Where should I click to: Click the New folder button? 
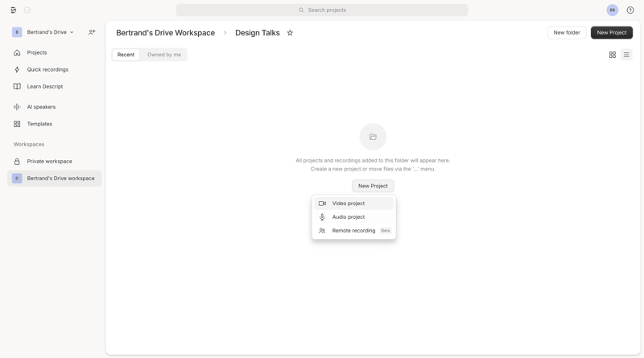pos(567,32)
